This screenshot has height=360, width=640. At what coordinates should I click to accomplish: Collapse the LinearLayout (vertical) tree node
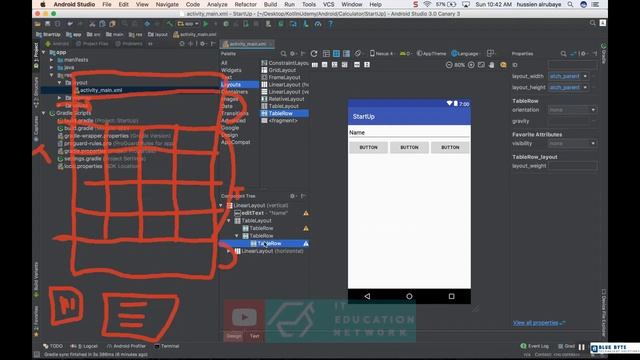tap(221, 206)
